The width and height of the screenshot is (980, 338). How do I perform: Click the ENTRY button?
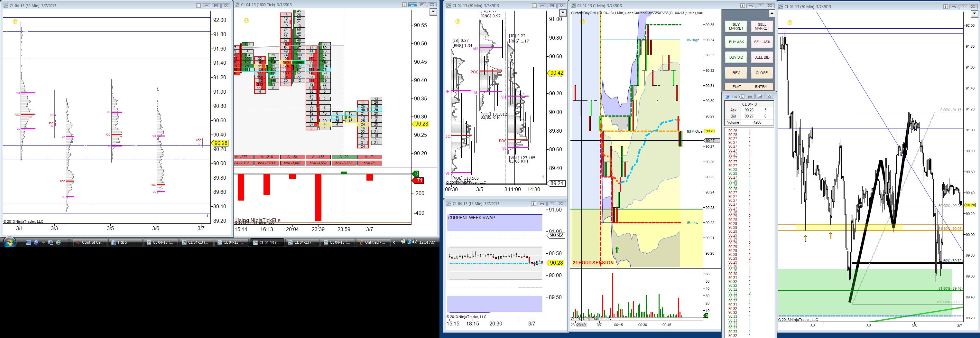coord(761,86)
